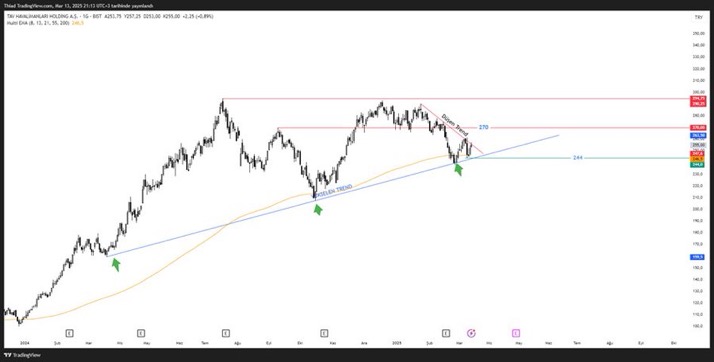Click the purple circular event marker icon
This screenshot has width=714, height=362.
click(x=471, y=333)
